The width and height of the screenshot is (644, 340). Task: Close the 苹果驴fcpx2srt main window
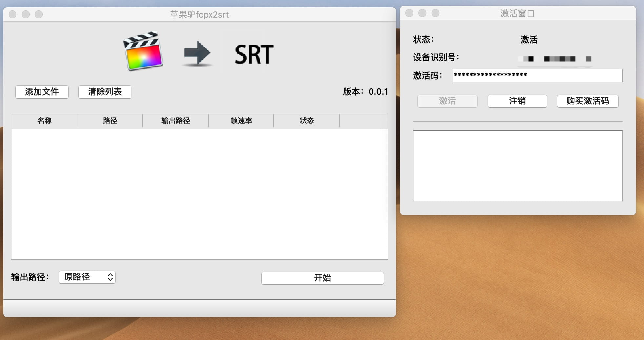[x=12, y=14]
